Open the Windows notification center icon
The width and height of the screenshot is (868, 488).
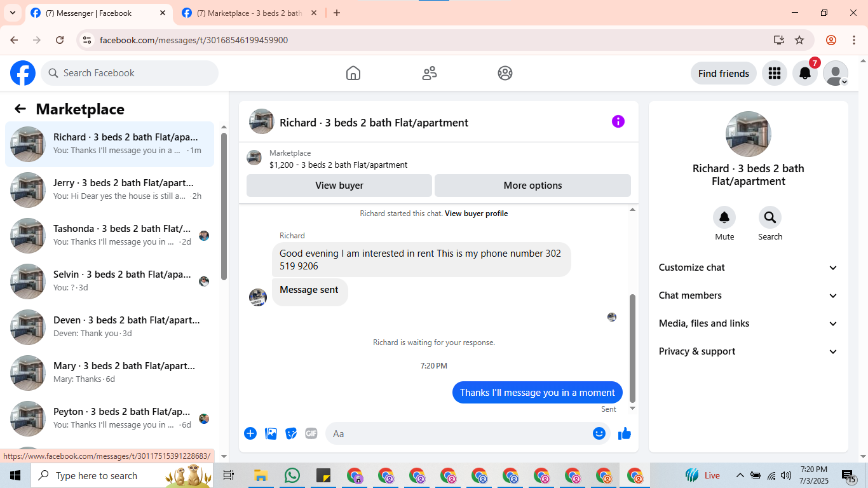pyautogui.click(x=849, y=475)
